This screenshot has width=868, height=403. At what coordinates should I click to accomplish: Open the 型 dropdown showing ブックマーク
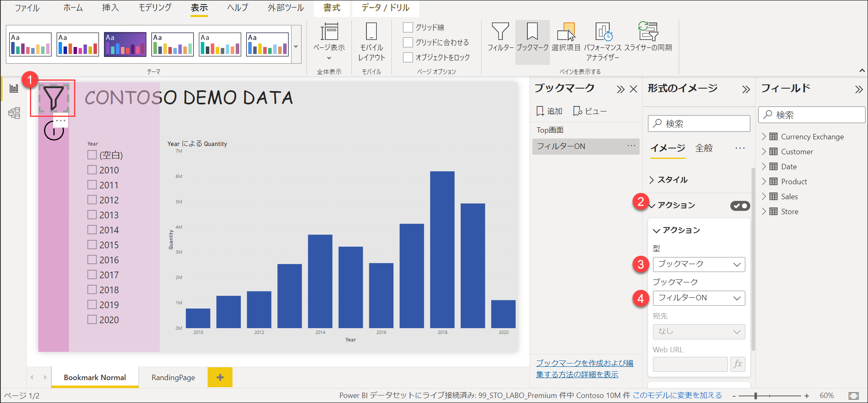699,264
